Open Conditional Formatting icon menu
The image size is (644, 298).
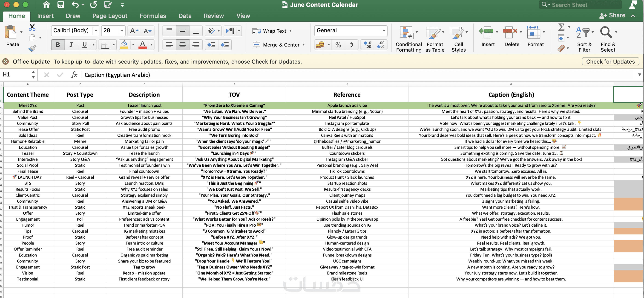(x=408, y=39)
